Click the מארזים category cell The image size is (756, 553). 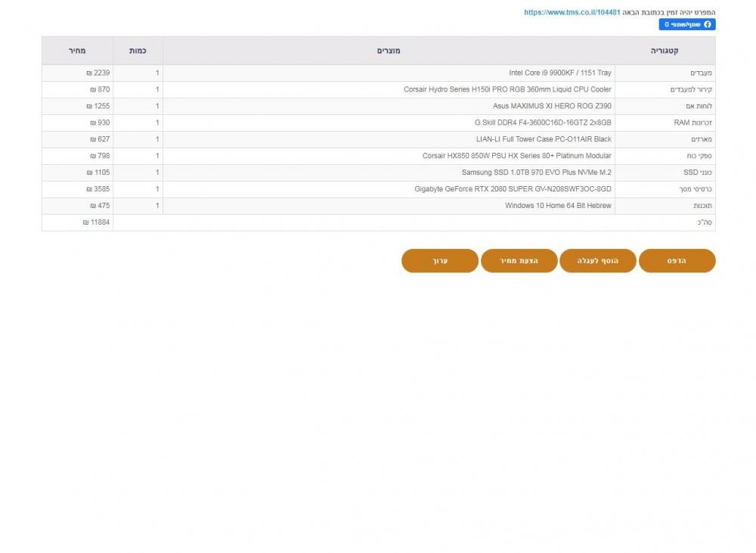[665, 139]
